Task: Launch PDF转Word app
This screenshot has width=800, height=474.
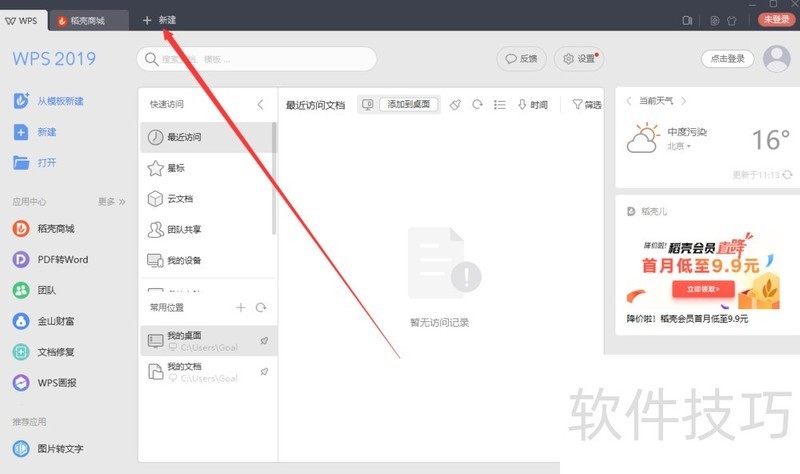Action: (x=51, y=260)
